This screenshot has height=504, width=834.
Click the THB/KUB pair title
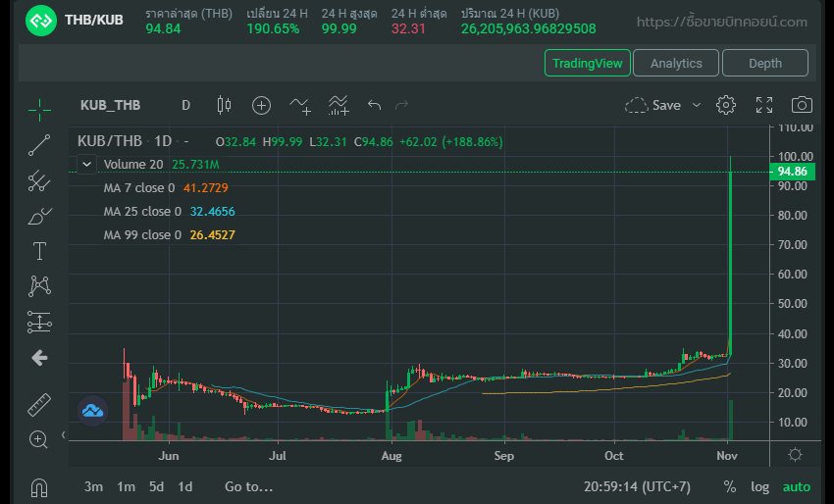(x=93, y=21)
